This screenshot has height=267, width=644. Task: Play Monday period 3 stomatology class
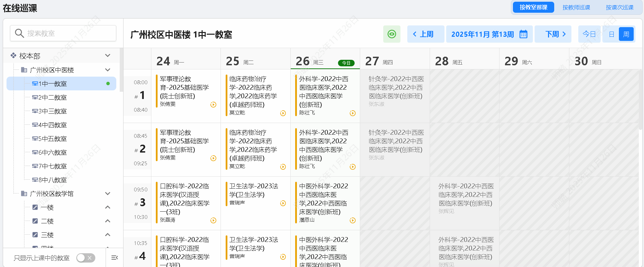213,220
